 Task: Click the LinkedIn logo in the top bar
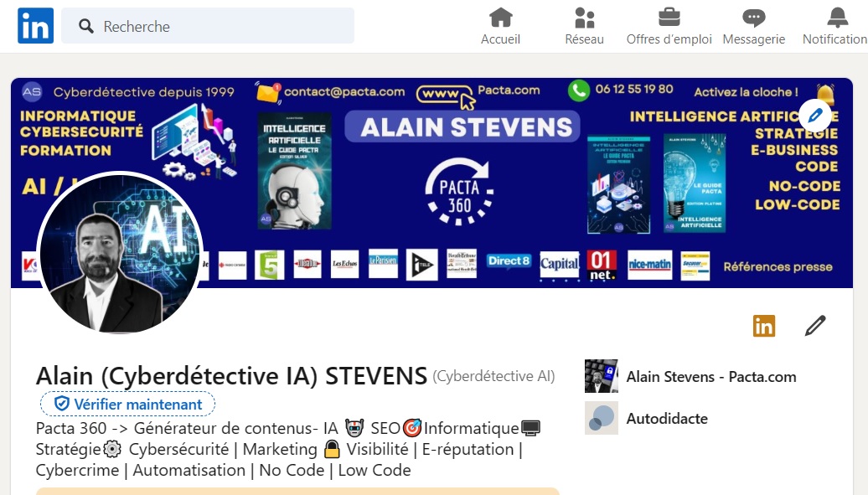click(35, 25)
